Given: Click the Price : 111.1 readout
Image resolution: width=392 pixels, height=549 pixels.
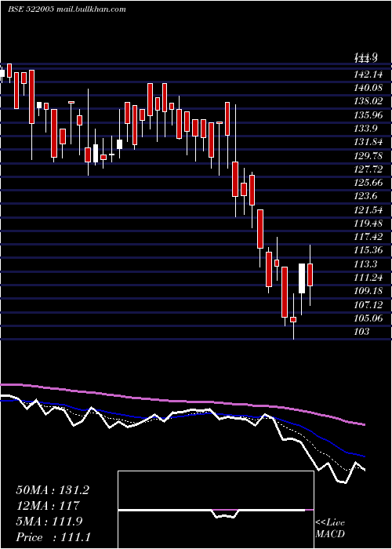Looking at the screenshot, I should [53, 536].
